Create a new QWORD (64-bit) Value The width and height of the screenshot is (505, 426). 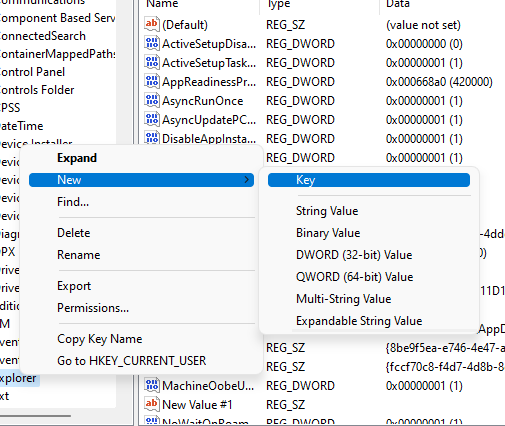click(x=369, y=277)
